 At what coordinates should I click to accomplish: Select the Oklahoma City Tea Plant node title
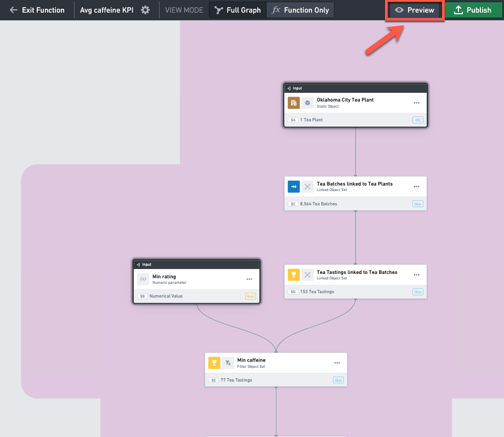(x=345, y=100)
